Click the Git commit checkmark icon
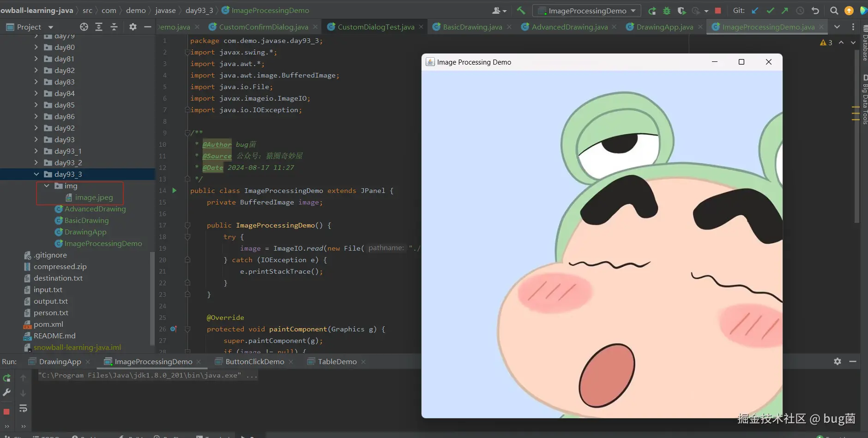868x438 pixels. [770, 11]
